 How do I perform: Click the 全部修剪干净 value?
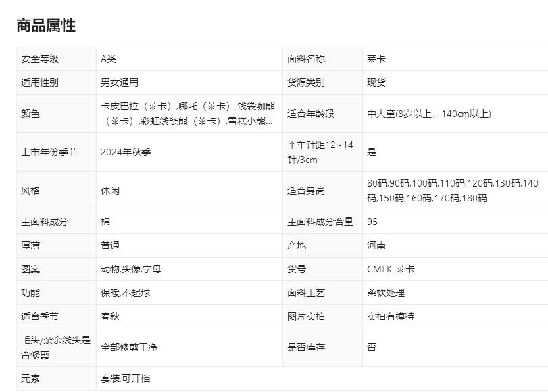pyautogui.click(x=129, y=347)
